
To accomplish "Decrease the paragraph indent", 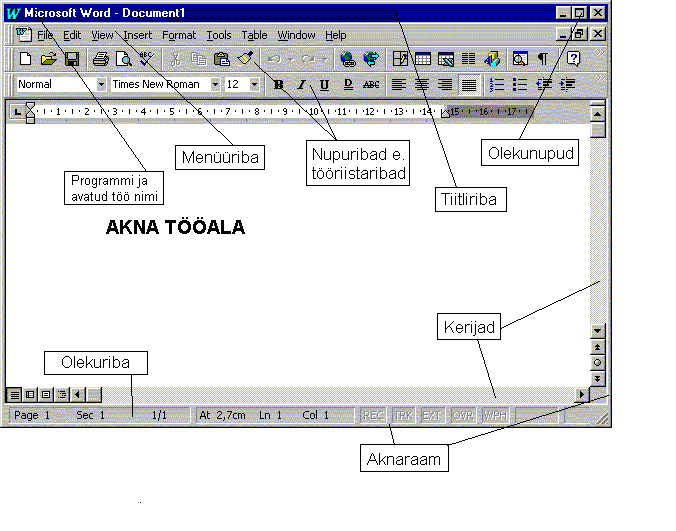I will click(544, 84).
